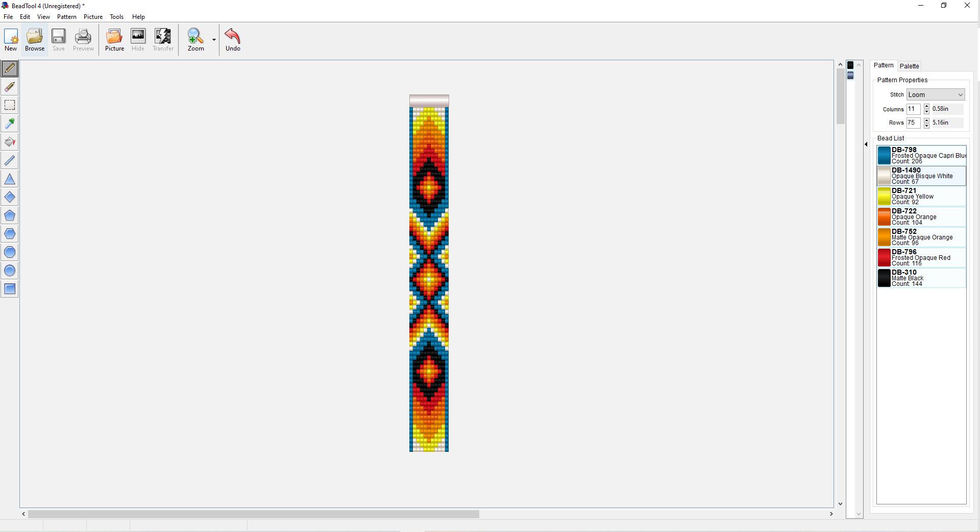
Task: Select the Pencil drawing tool
Action: click(10, 68)
